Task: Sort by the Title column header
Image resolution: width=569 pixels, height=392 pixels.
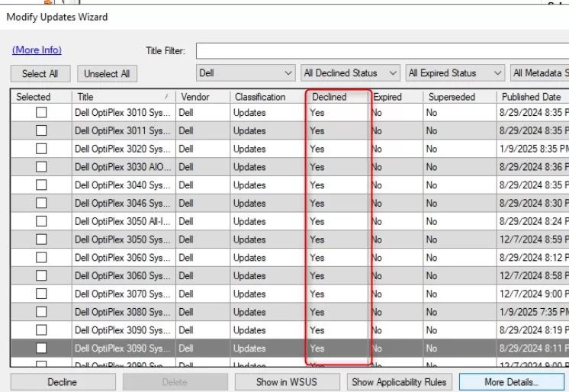Action: [x=124, y=97]
